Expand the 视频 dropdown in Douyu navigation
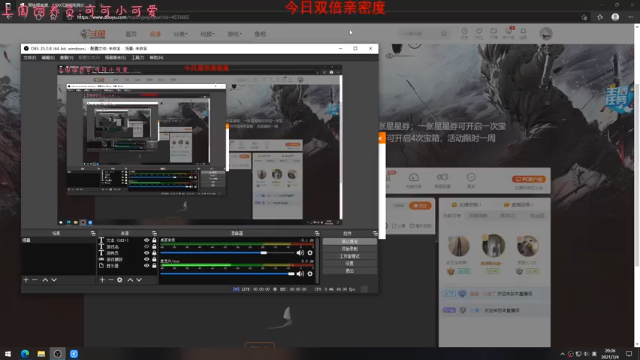Image resolution: width=640 pixels, height=360 pixels. tap(207, 34)
